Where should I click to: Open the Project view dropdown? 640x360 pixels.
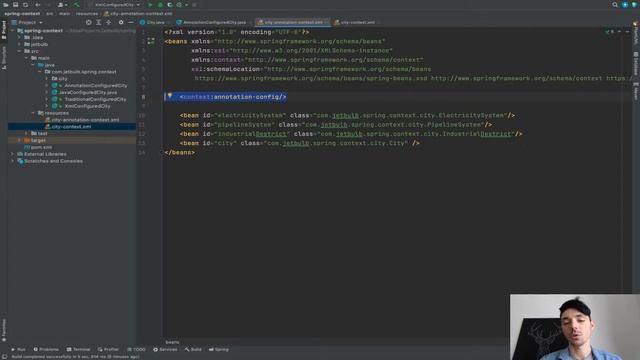point(27,22)
